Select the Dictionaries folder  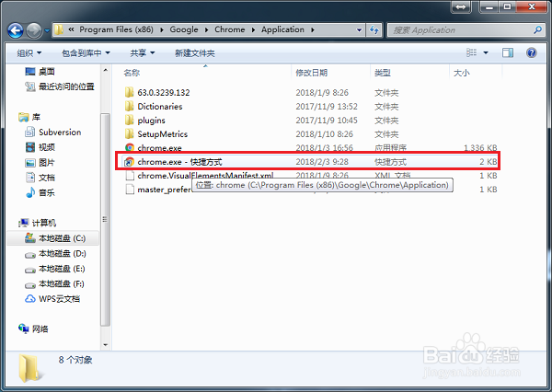(160, 107)
